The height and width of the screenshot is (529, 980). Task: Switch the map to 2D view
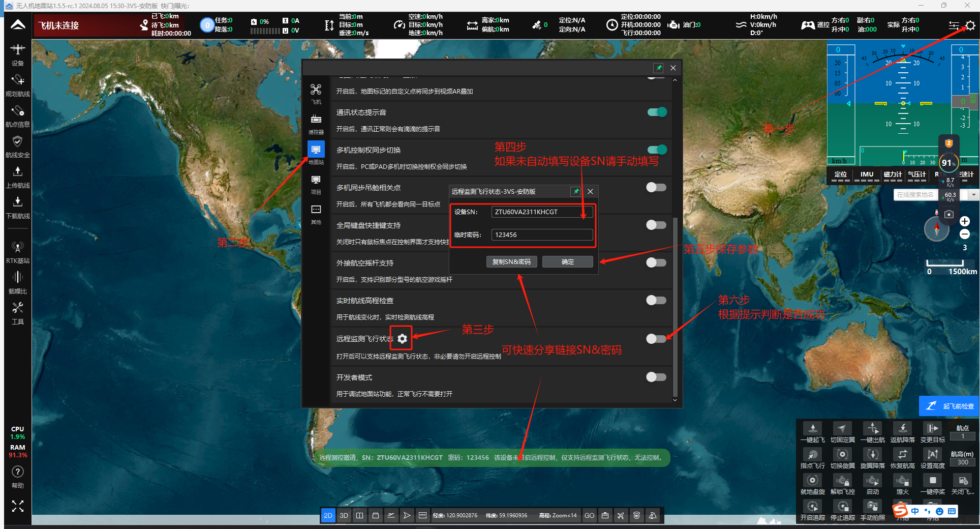[328, 515]
